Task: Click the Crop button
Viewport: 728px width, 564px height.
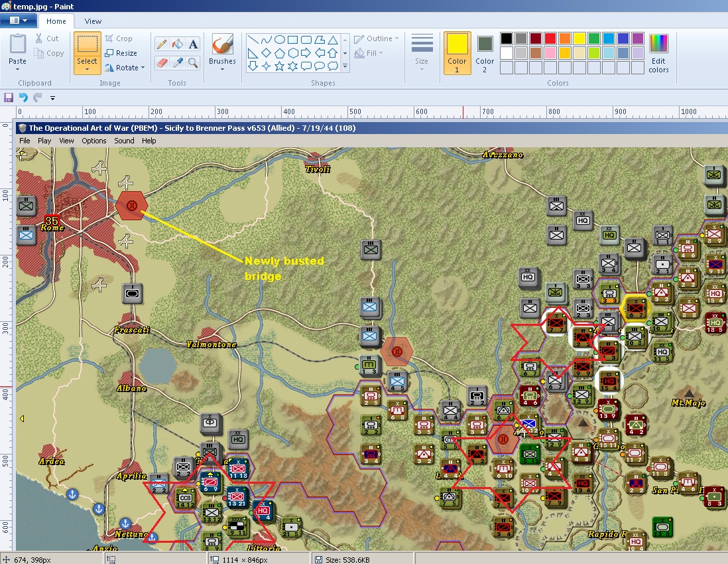Action: point(119,38)
